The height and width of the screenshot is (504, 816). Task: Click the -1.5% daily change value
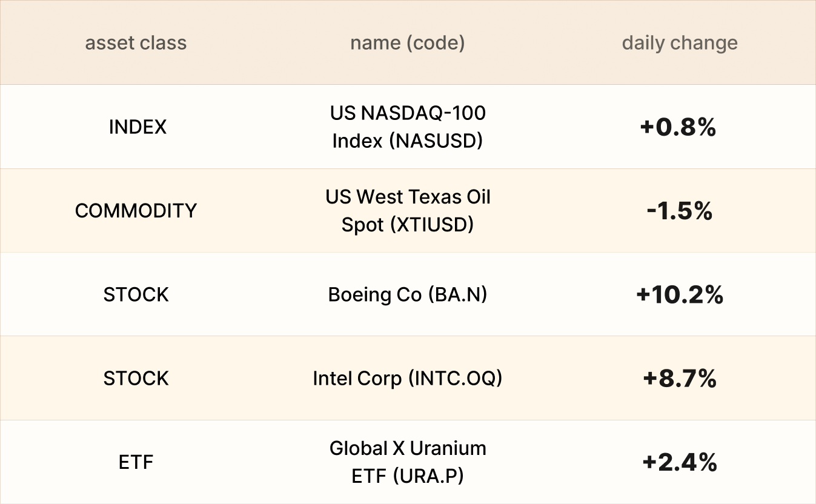tap(679, 211)
